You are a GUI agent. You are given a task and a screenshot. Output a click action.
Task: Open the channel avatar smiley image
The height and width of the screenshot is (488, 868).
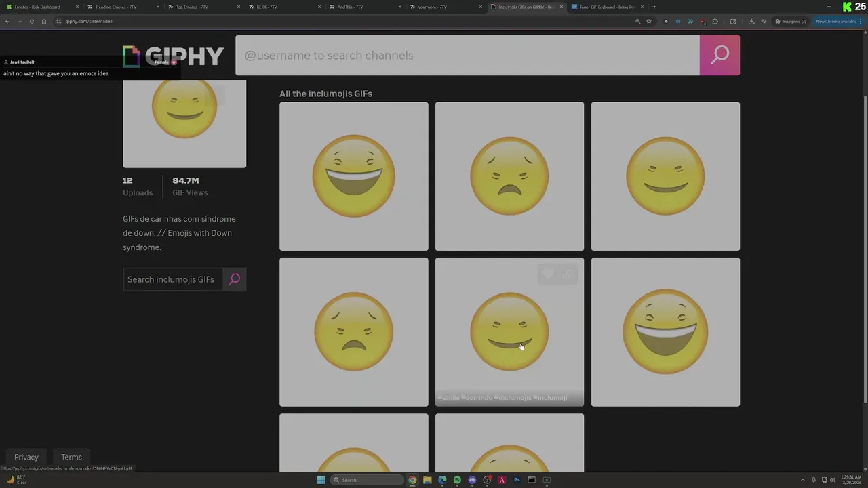point(184,123)
